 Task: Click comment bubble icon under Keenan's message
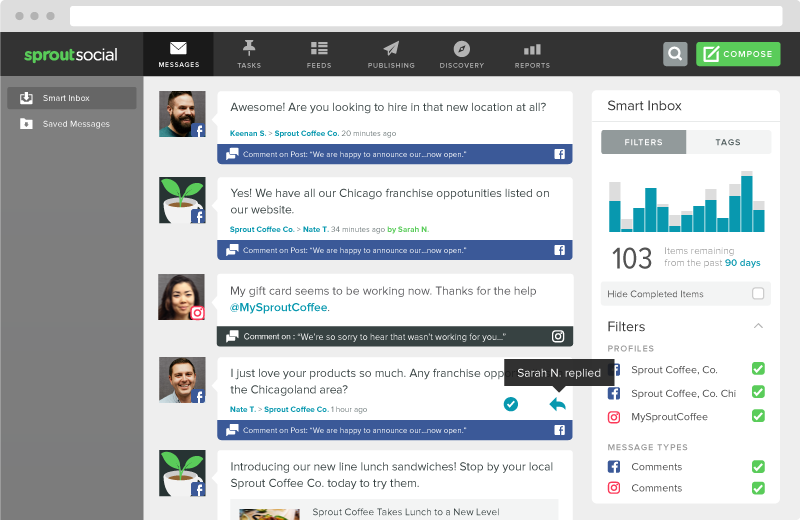232,154
